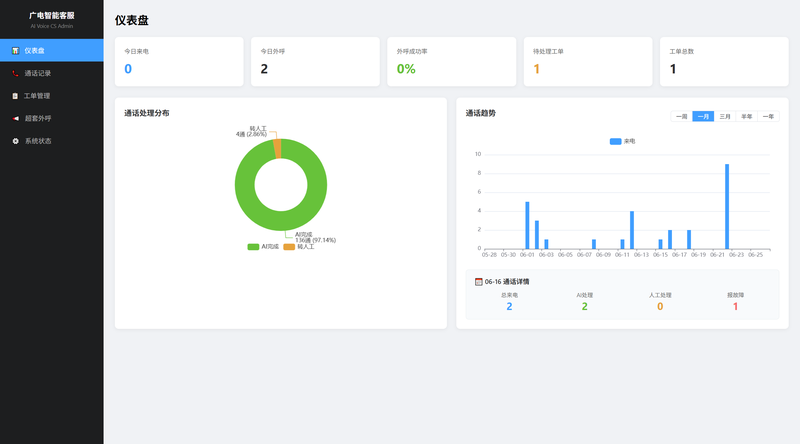
Task: Click the clipboard icon for 工单管理
Action: pos(15,96)
